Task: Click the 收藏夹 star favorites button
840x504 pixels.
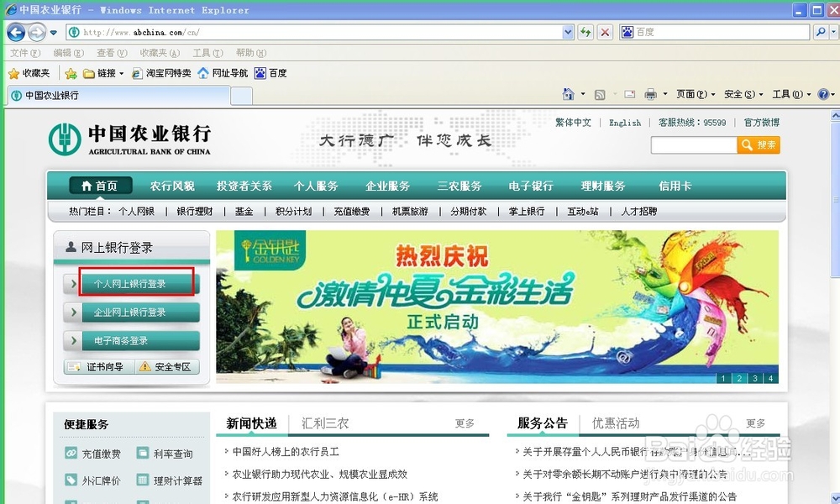Action: (29, 73)
